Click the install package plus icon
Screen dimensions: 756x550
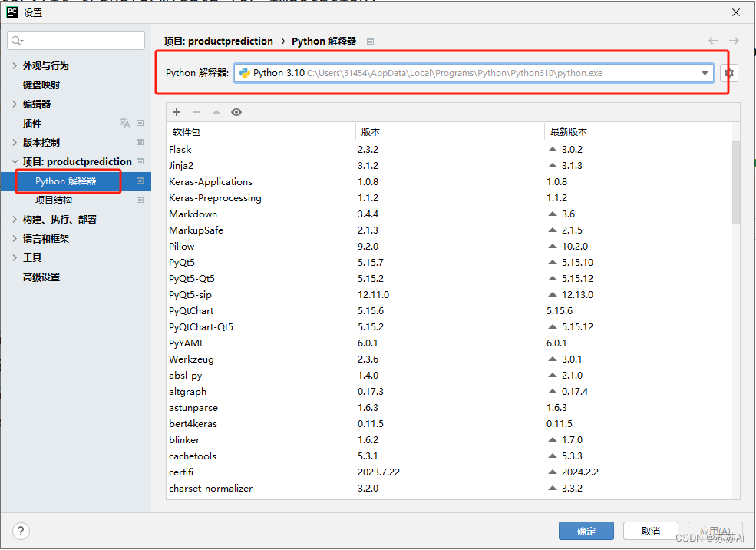(176, 112)
